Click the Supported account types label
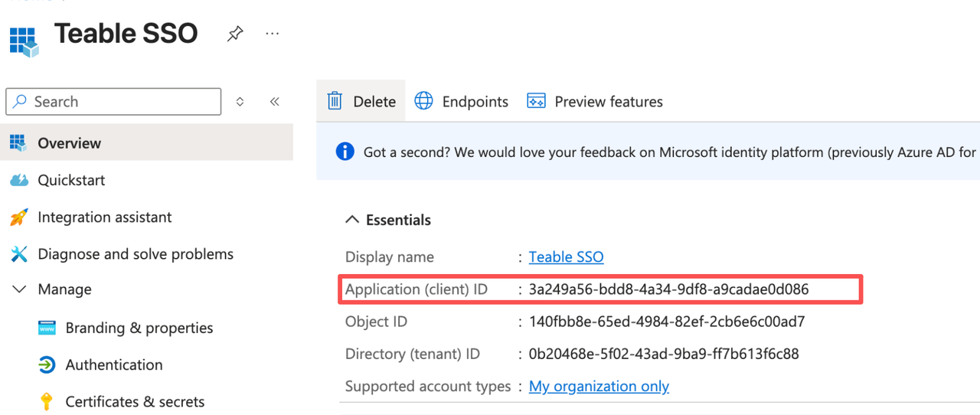The image size is (980, 415). (428, 387)
